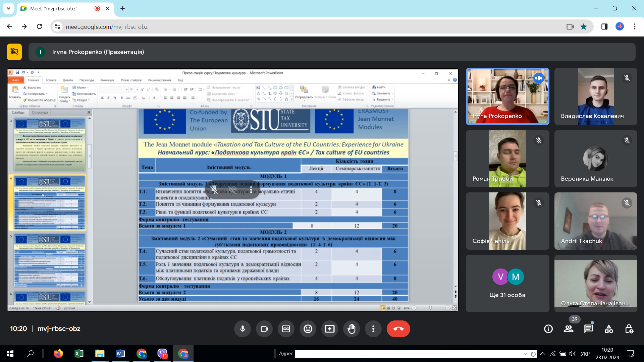This screenshot has height=362, width=644.
Task: Show hidden tray icons chevron
Action: [543, 354]
